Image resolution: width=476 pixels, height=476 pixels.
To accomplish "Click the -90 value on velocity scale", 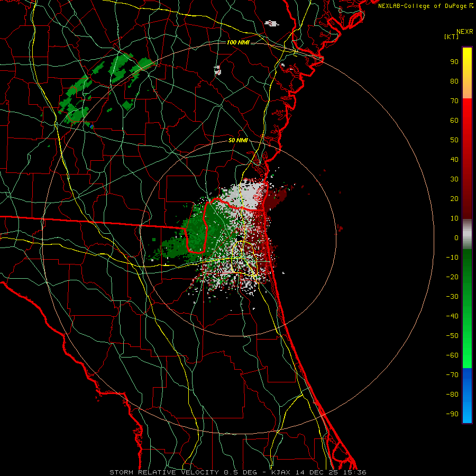I will (x=452, y=414).
